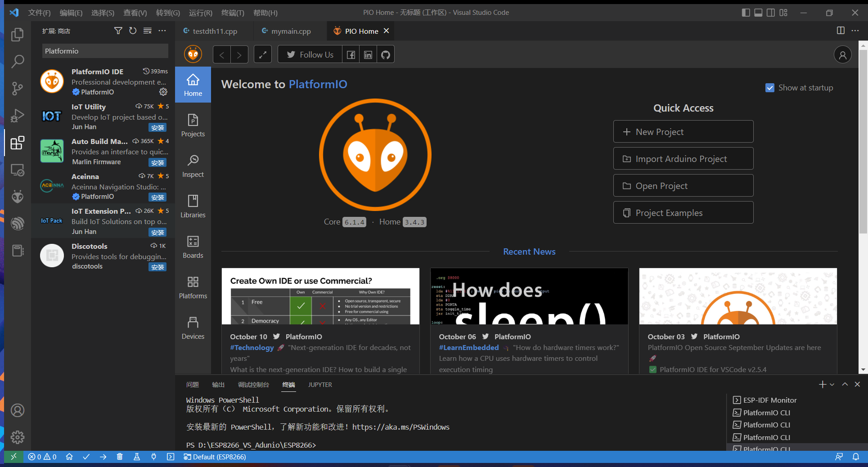Open editor more actions ellipsis
Image resolution: width=868 pixels, height=467 pixels.
click(x=855, y=31)
